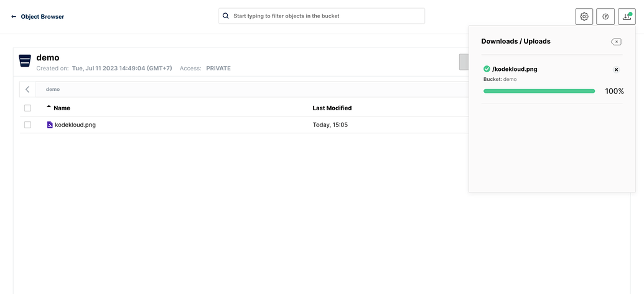This screenshot has height=294, width=644.
Task: Clear the Downloads / Uploads list
Action: point(615,42)
